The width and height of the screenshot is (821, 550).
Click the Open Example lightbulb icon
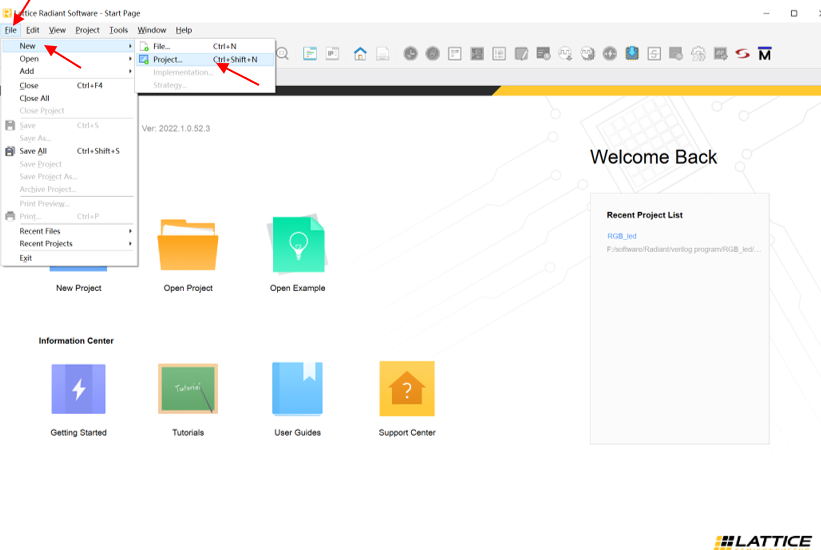tap(297, 244)
